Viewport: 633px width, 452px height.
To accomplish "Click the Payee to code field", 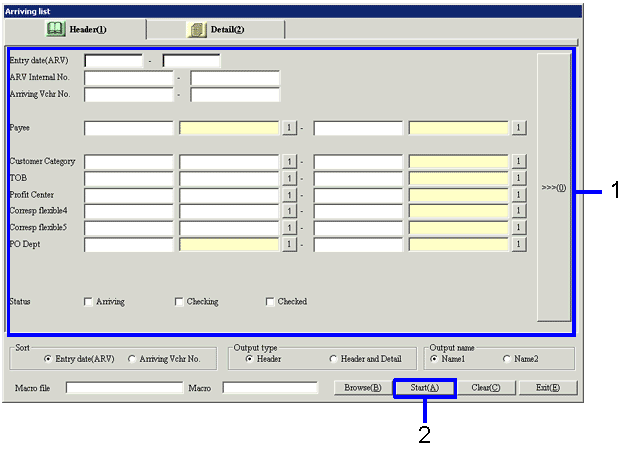I will click(358, 128).
